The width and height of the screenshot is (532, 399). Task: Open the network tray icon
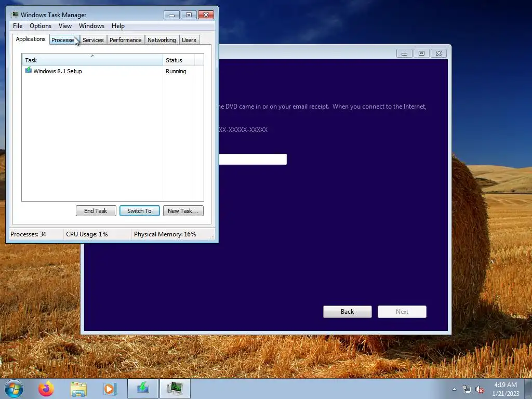467,390
